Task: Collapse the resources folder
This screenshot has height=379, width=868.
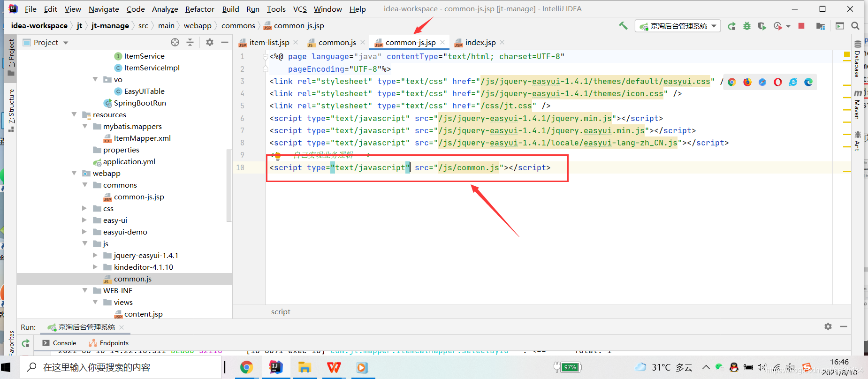Action: point(74,114)
